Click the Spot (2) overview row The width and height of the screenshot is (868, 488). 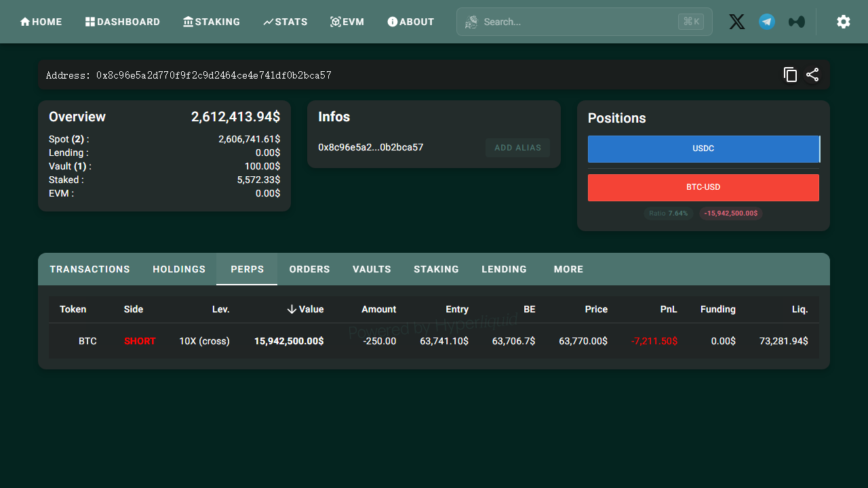click(x=164, y=139)
